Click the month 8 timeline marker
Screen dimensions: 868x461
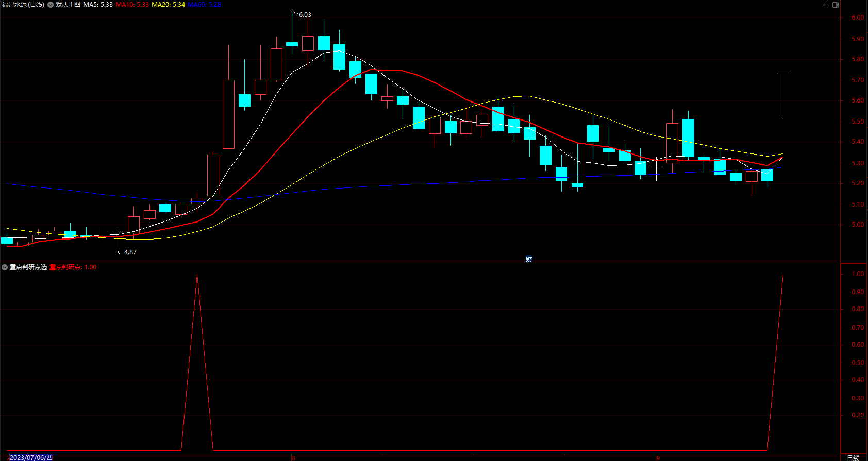(x=294, y=457)
